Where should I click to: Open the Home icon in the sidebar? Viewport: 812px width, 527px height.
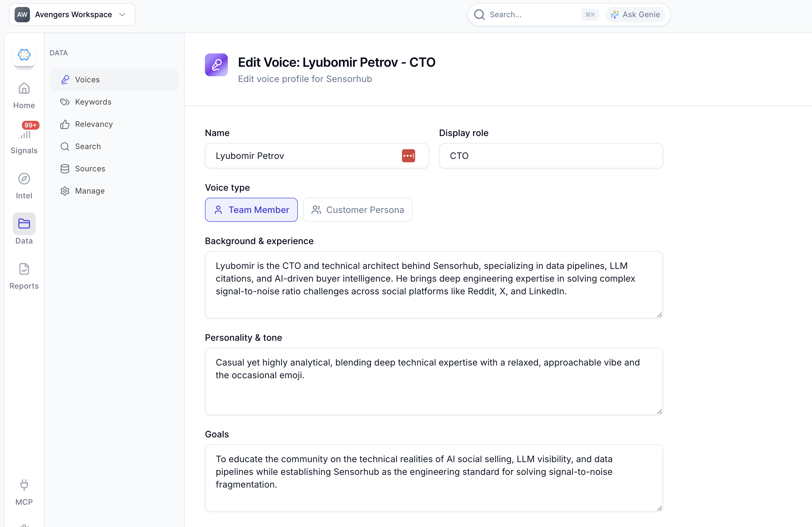click(24, 88)
